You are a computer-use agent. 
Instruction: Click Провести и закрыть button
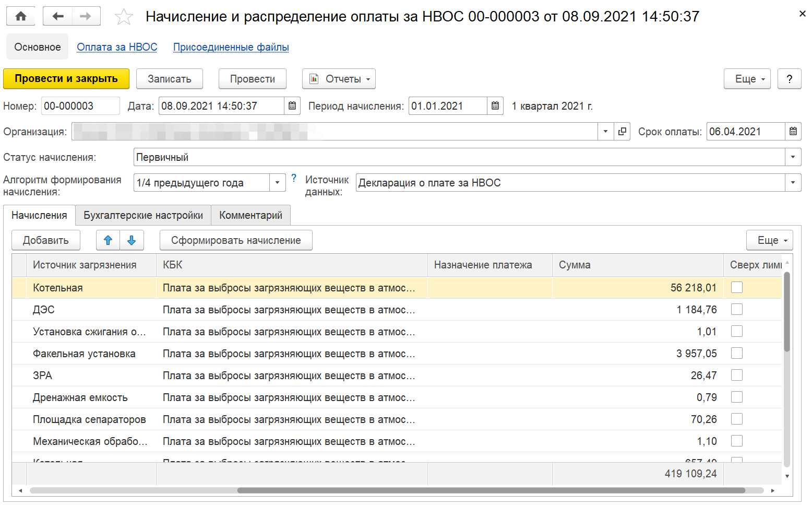66,79
